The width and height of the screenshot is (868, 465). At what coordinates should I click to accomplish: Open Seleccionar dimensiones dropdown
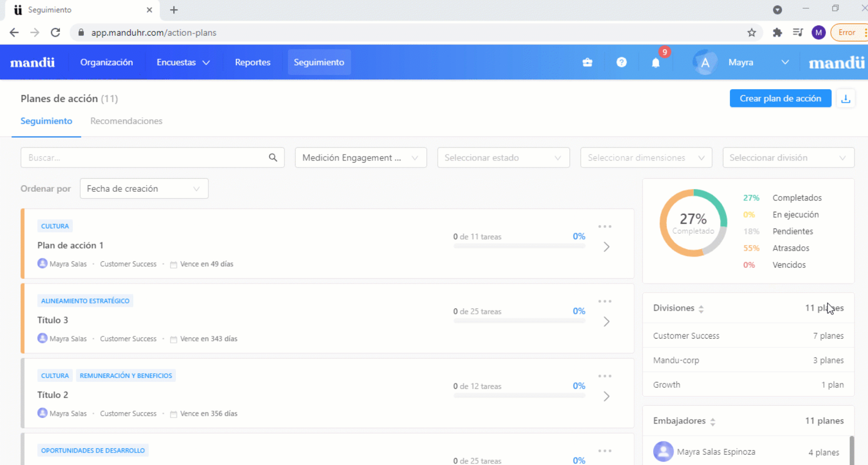tap(646, 158)
